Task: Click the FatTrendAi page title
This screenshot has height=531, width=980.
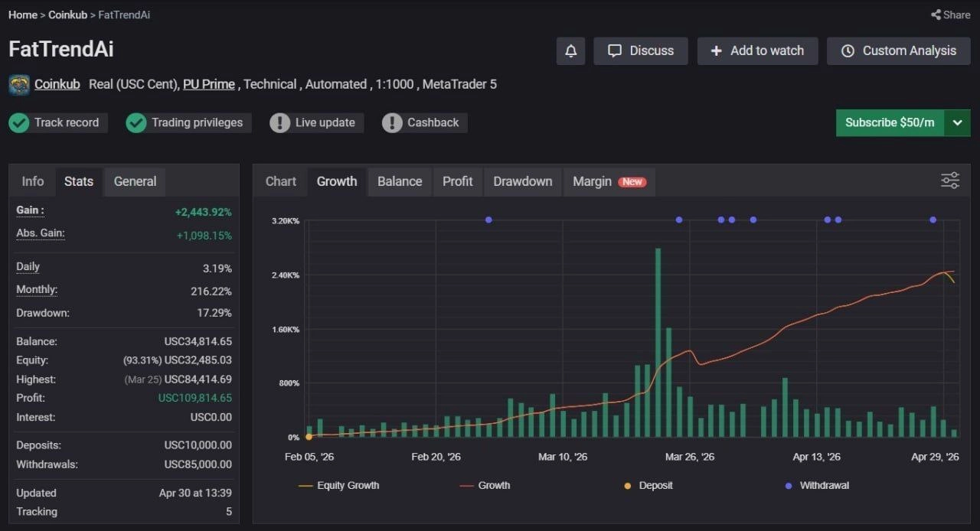Action: click(x=61, y=49)
